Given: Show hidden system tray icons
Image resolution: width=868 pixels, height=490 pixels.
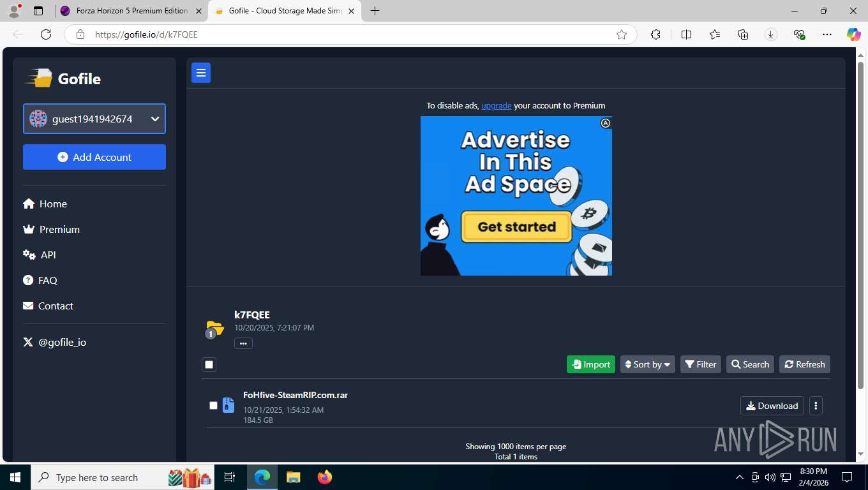Looking at the screenshot, I should (x=740, y=477).
